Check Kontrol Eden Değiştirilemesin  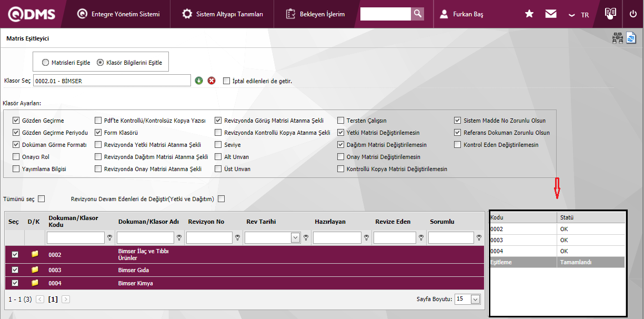coord(458,145)
